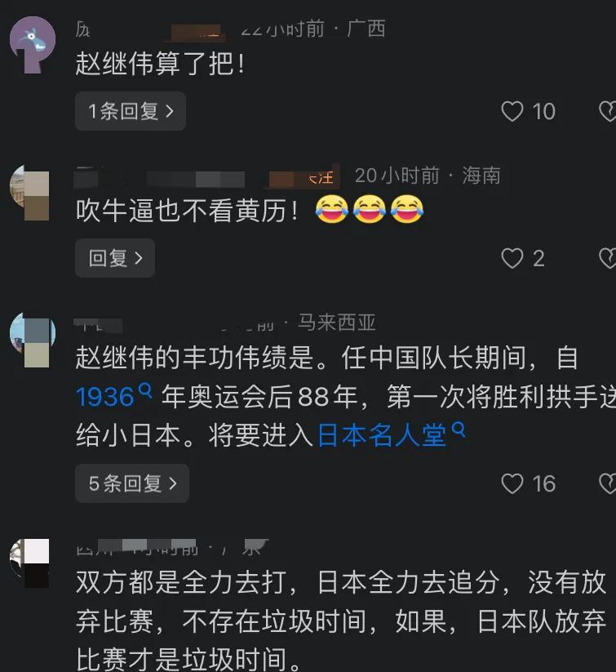Open the 回复 button under the Hainan comment
The height and width of the screenshot is (672, 616).
point(115,258)
